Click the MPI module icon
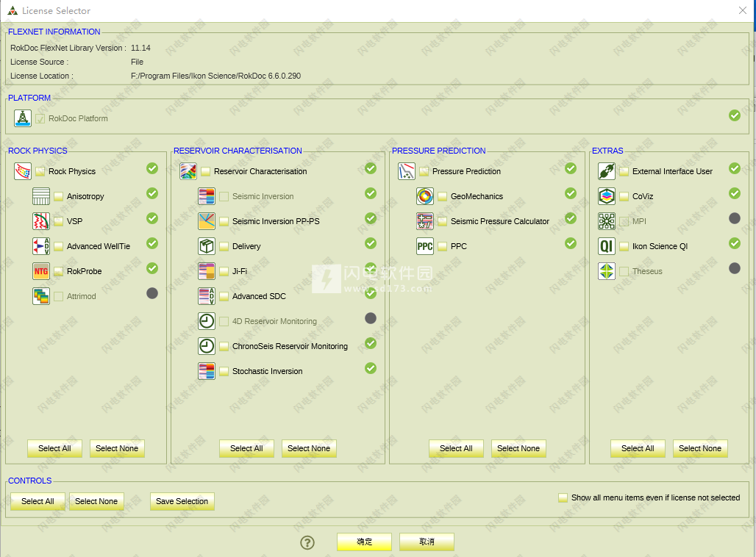Screen dimensions: 756x557 [607, 221]
